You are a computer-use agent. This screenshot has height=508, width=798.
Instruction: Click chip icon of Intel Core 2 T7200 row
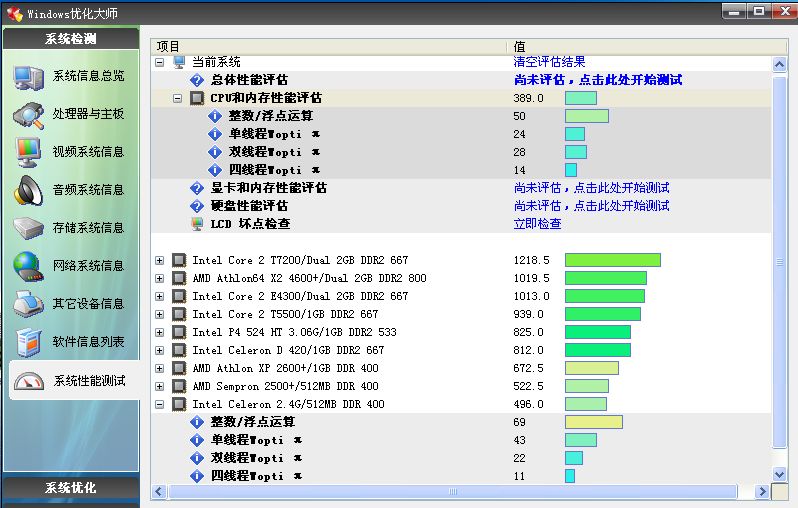click(x=179, y=260)
